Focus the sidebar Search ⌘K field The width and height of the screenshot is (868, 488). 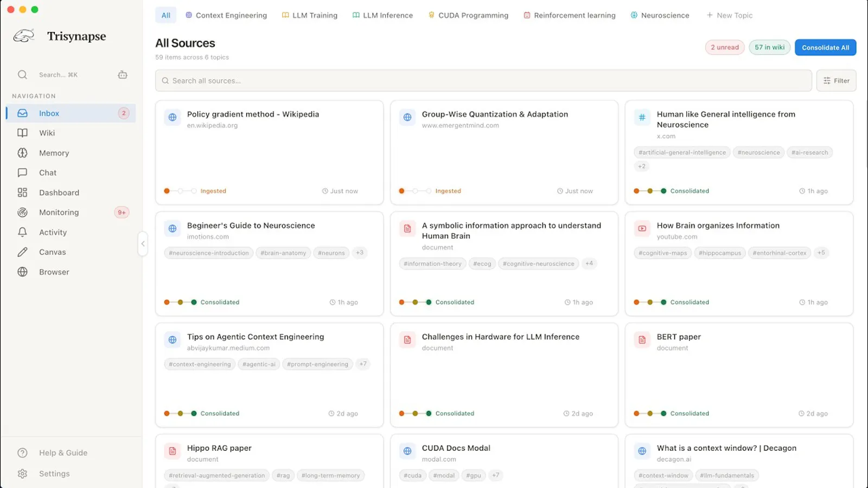click(x=58, y=75)
